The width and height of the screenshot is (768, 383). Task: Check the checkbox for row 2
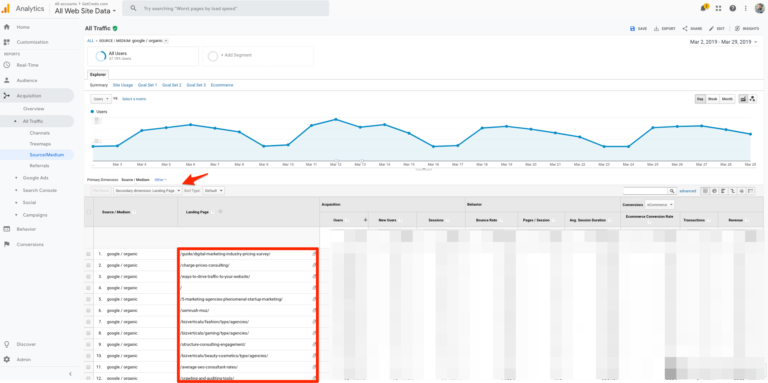click(x=89, y=265)
